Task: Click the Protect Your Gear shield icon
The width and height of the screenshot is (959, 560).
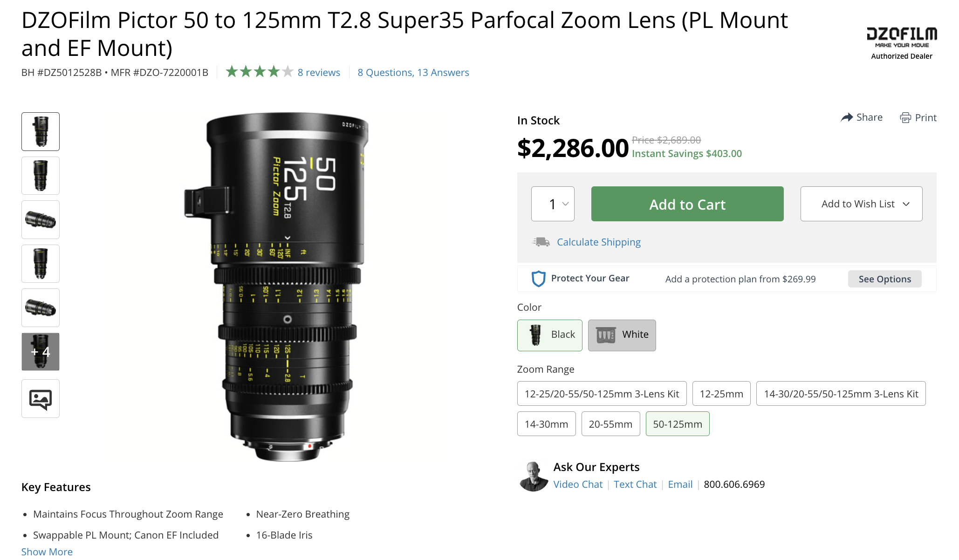Action: [538, 279]
